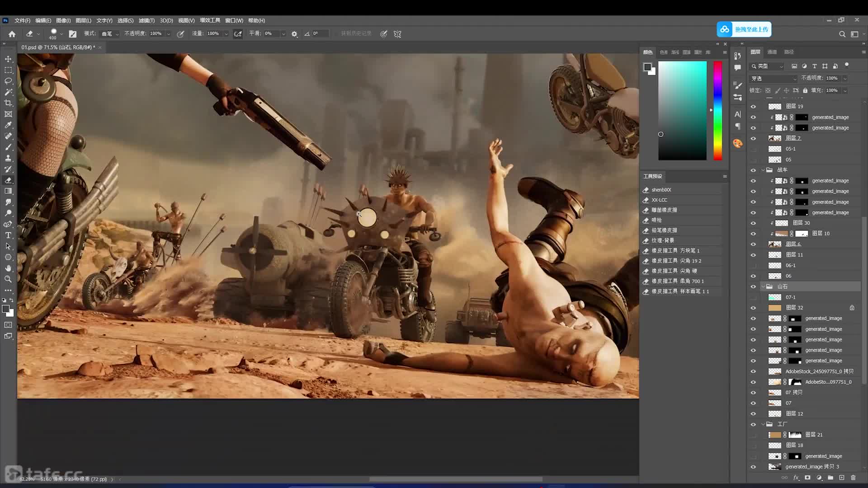Viewport: 868px width, 488px height.
Task: Select the Move tool
Action: tap(8, 59)
